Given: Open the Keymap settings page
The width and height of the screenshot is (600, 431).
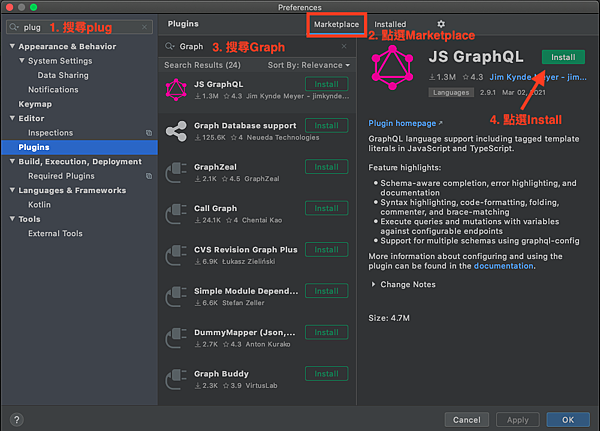Looking at the screenshot, I should click(x=35, y=104).
